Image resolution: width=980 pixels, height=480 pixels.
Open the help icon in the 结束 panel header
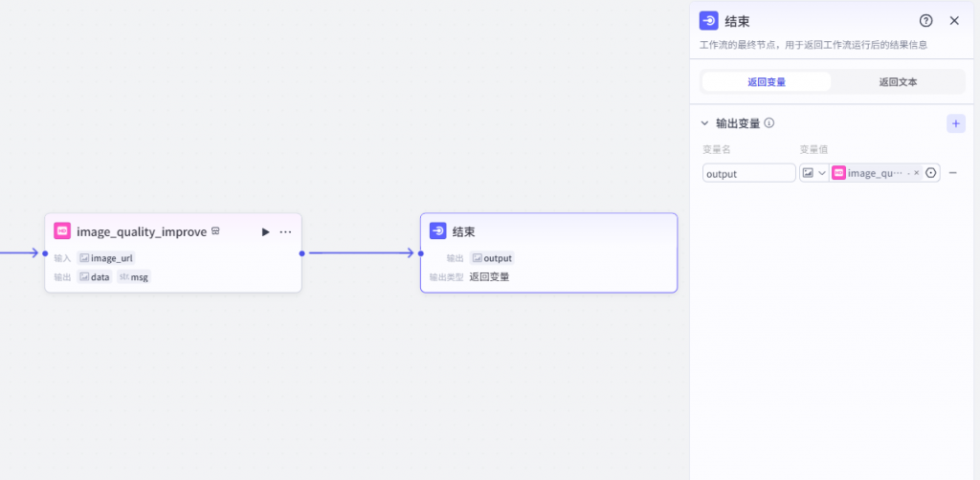point(926,21)
